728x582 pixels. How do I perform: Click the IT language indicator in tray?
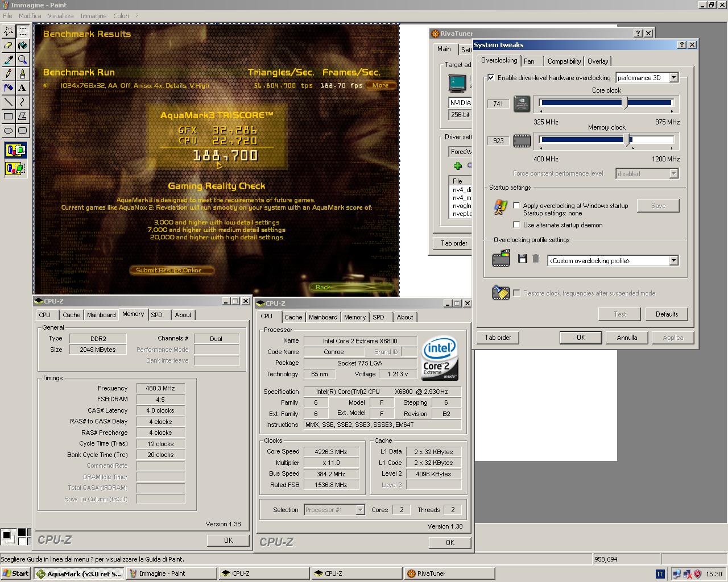660,574
